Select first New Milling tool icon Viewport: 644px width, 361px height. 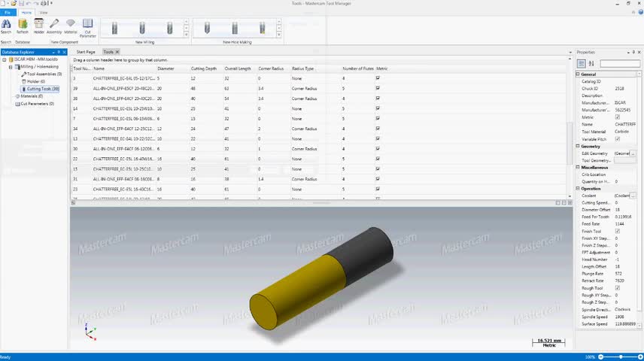point(114,28)
